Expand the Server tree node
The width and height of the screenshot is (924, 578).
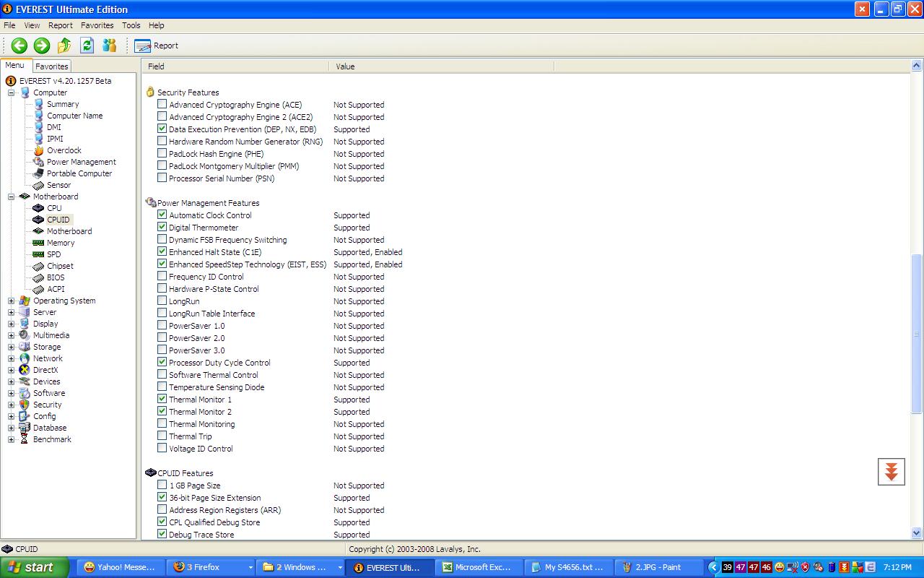[11, 312]
